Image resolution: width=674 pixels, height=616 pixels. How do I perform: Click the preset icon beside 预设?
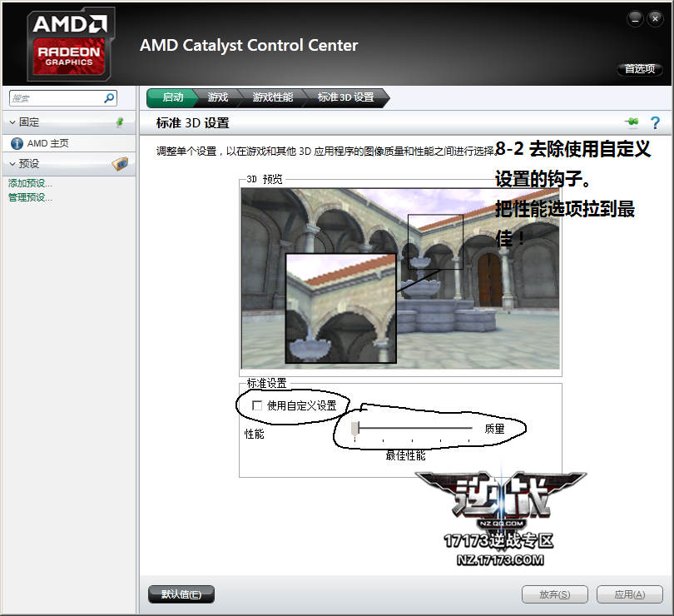tap(120, 164)
